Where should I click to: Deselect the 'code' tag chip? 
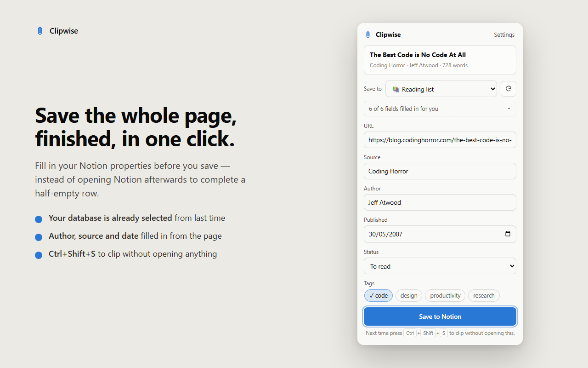click(379, 295)
